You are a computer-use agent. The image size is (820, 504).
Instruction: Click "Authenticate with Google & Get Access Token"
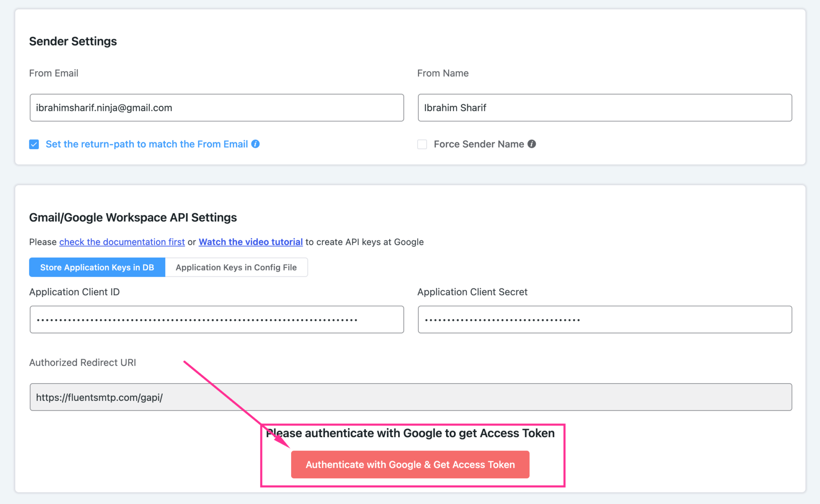click(x=410, y=464)
